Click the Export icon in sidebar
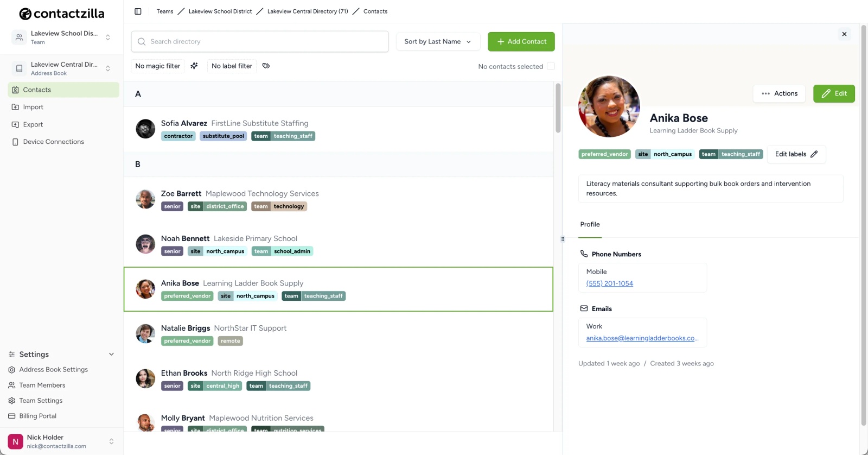The height and width of the screenshot is (455, 868). pyautogui.click(x=15, y=124)
